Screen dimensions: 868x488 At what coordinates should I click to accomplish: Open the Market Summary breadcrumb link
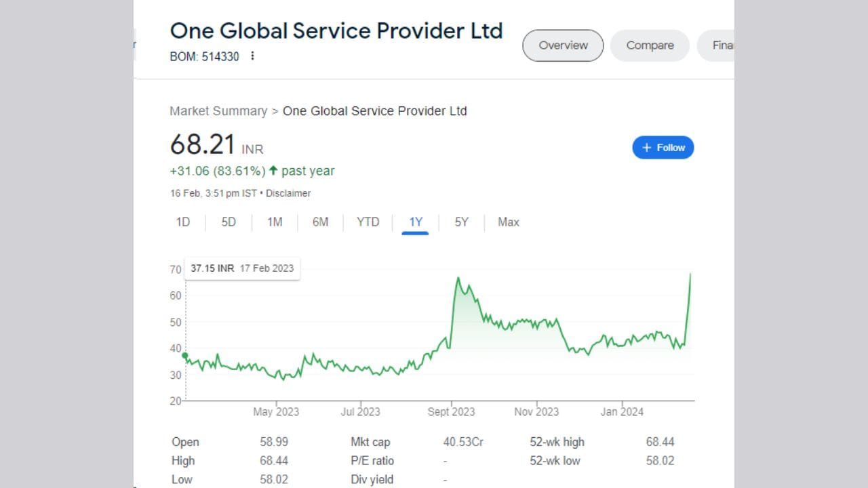point(218,111)
